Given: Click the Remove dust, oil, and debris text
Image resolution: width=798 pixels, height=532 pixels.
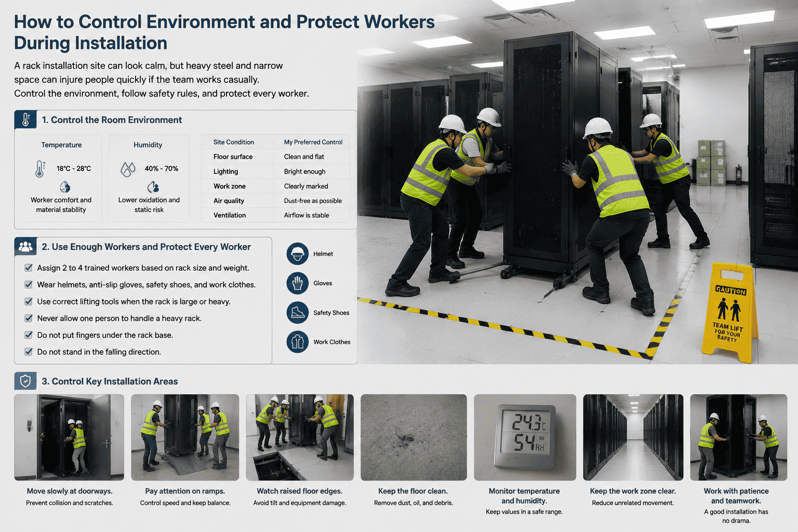Looking at the screenshot, I should (414, 503).
